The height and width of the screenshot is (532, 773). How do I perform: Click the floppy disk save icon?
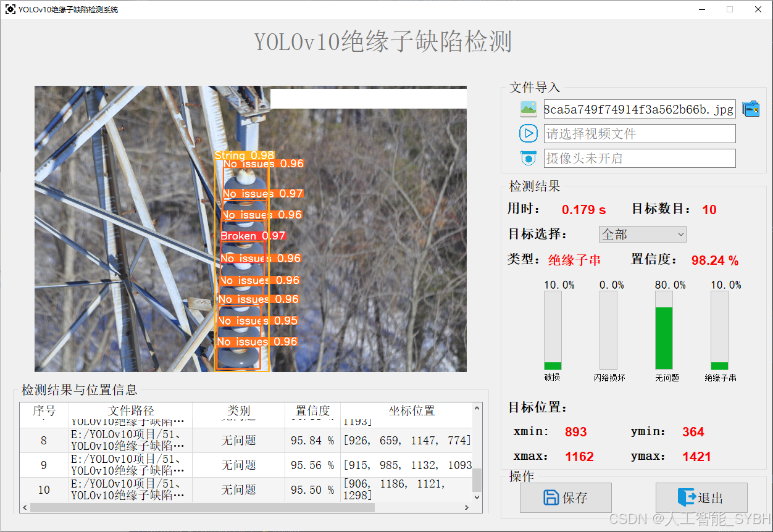click(x=551, y=497)
